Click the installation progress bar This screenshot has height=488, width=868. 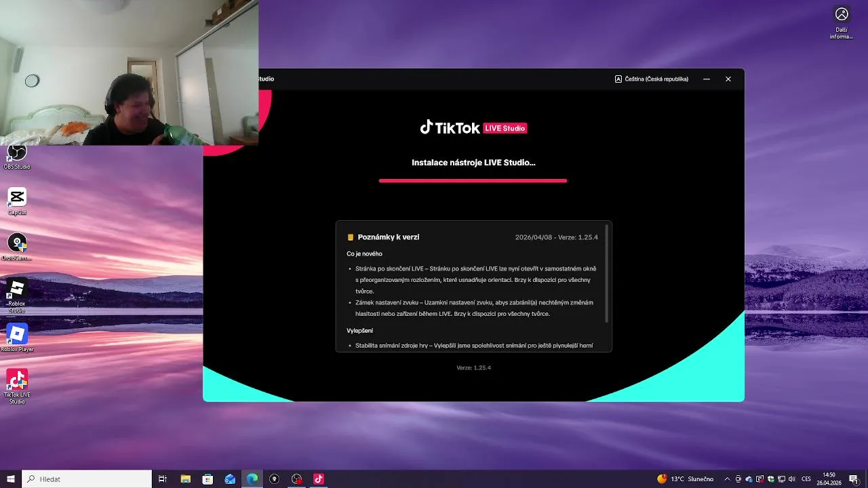coord(473,181)
